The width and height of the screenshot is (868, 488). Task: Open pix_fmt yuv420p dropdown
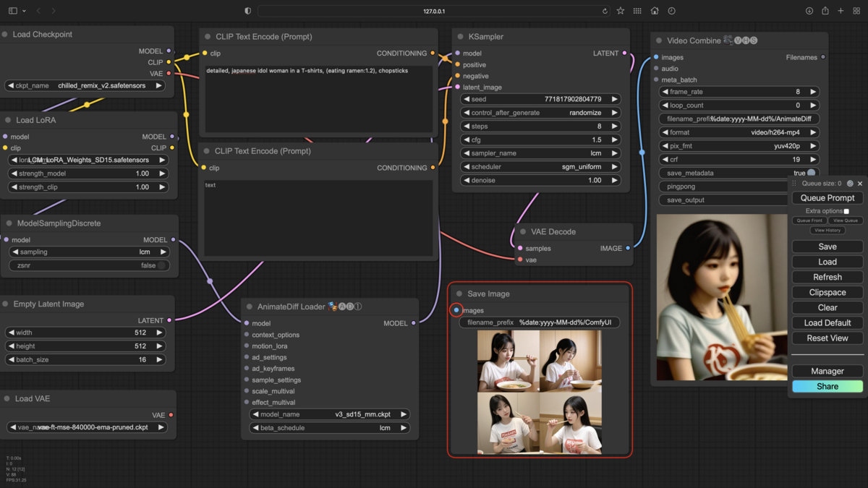739,146
